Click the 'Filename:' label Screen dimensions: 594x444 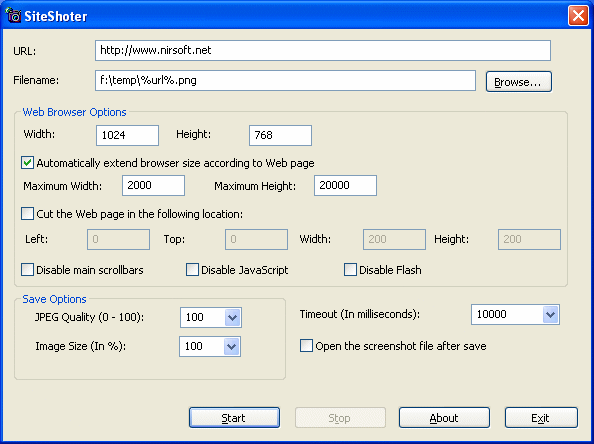(x=36, y=80)
